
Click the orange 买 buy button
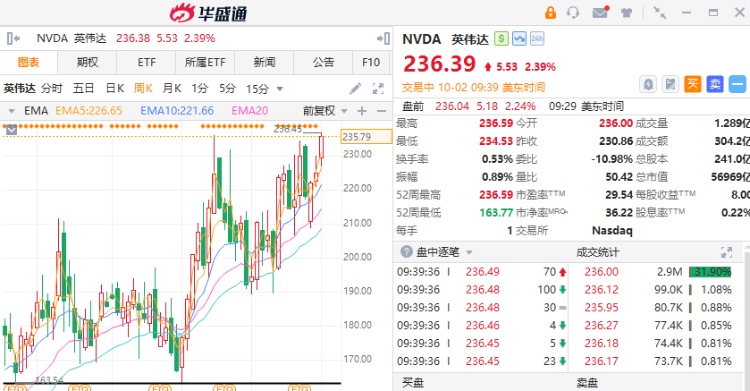(692, 84)
